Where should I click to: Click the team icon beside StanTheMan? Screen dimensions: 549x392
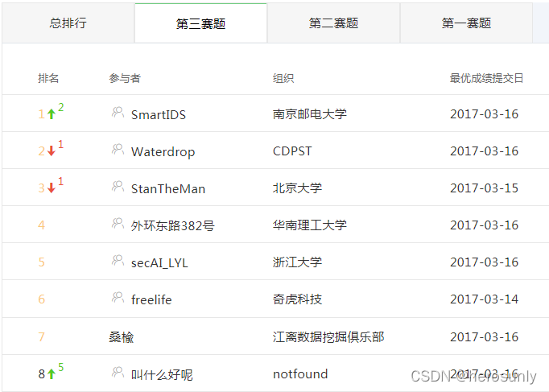[x=118, y=187]
